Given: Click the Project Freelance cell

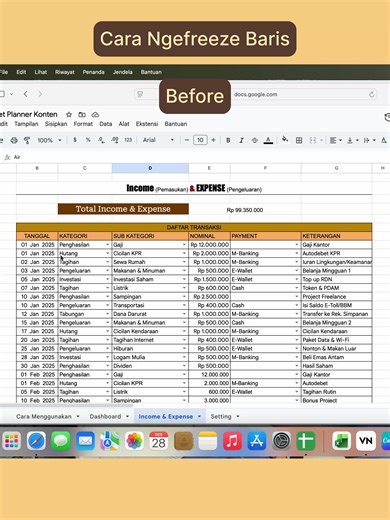Looking at the screenshot, I should point(336,297).
